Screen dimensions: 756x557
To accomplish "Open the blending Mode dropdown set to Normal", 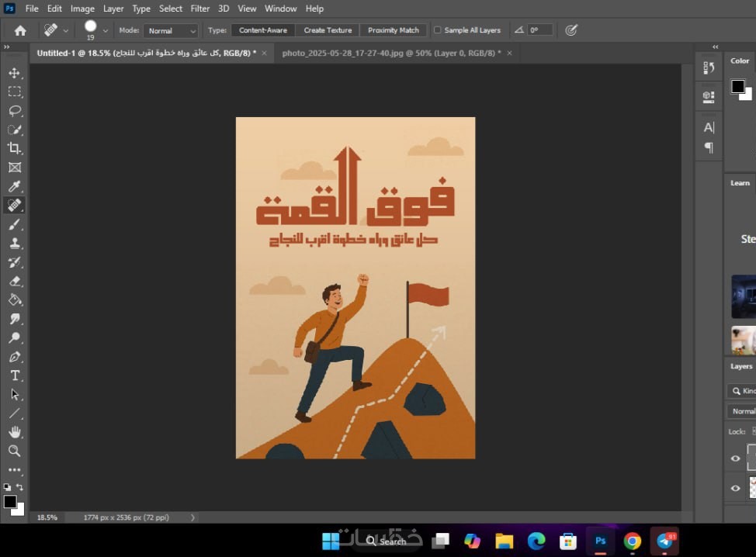I will [171, 30].
